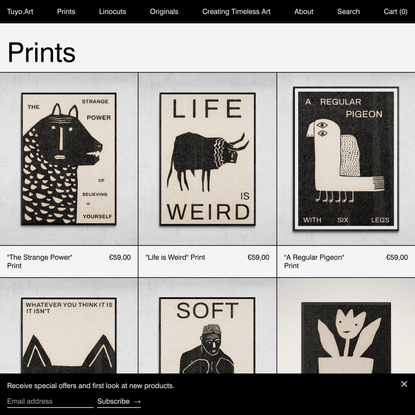View Cart (0)
The height and width of the screenshot is (415, 415).
tap(395, 12)
